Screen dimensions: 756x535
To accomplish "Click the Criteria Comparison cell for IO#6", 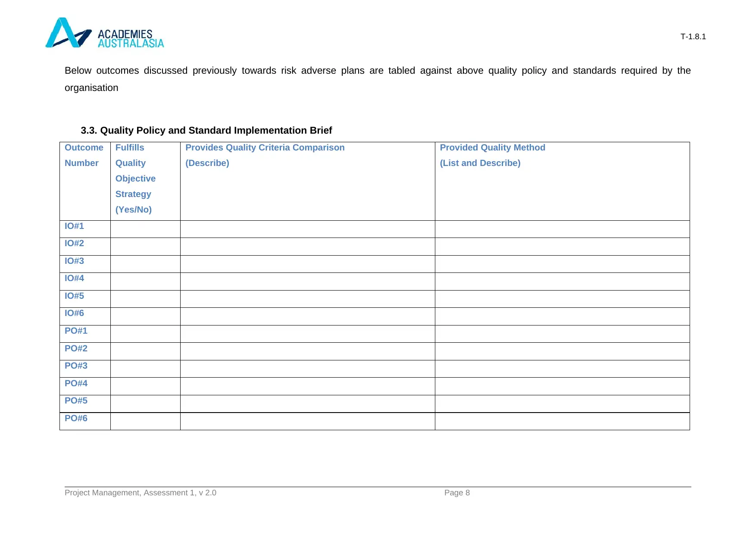I will click(308, 316).
